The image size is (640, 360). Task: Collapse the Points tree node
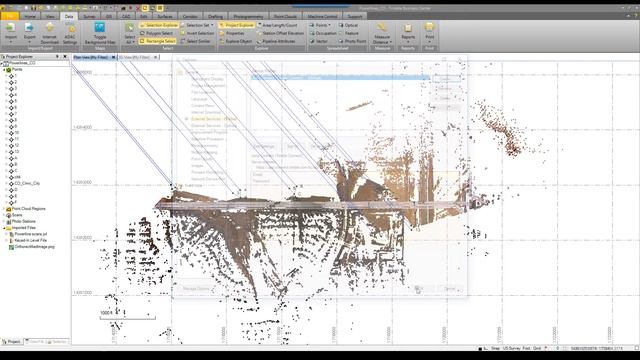4,70
